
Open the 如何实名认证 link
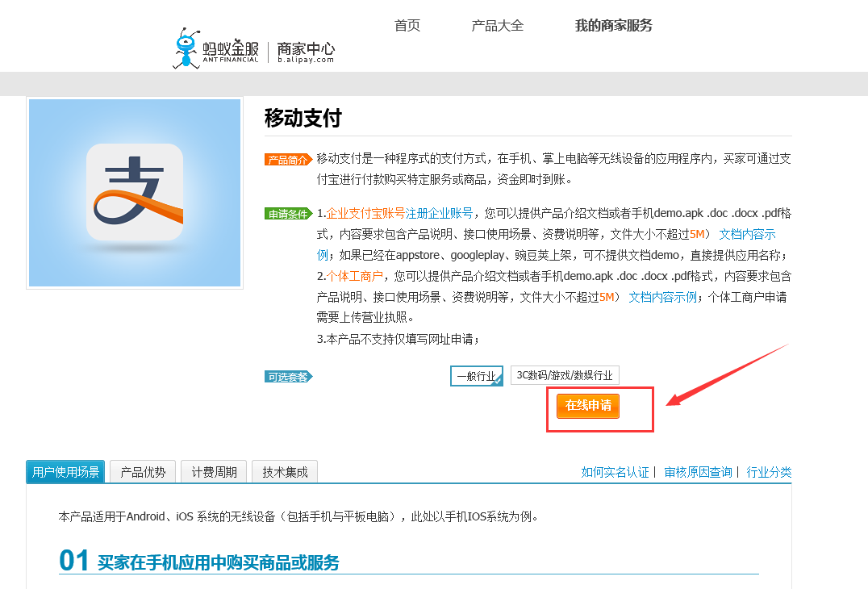[615, 473]
